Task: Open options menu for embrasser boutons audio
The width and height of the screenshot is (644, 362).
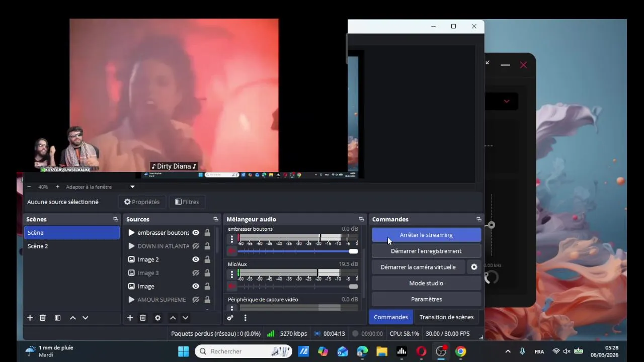Action: 232,239
